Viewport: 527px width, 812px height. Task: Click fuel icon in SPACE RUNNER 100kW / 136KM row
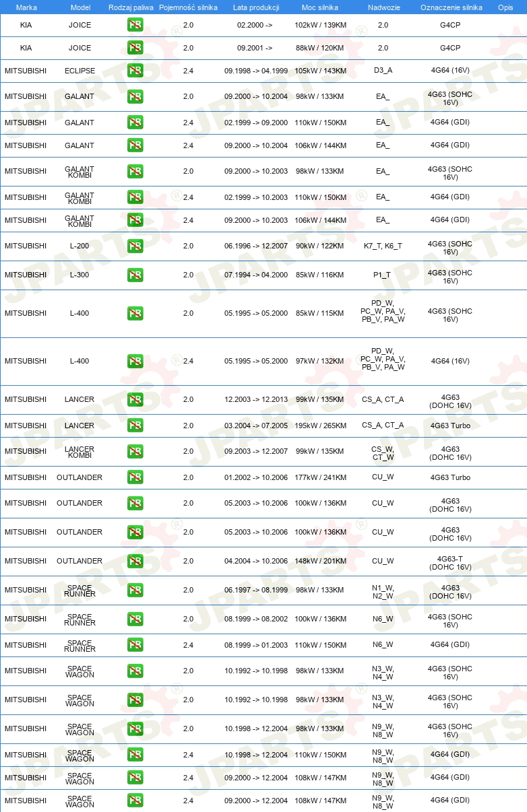135,619
